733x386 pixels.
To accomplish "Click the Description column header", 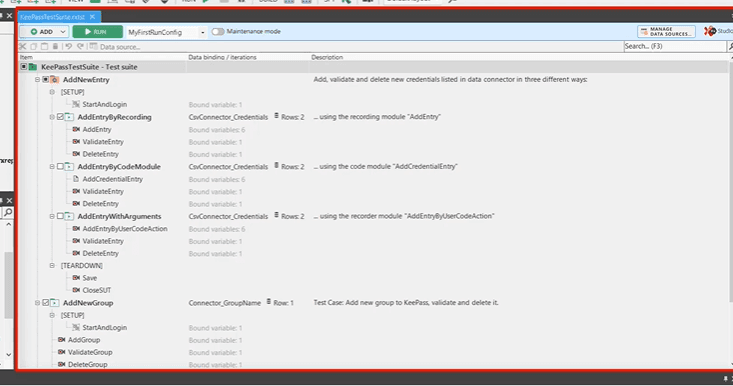I will tap(327, 57).
